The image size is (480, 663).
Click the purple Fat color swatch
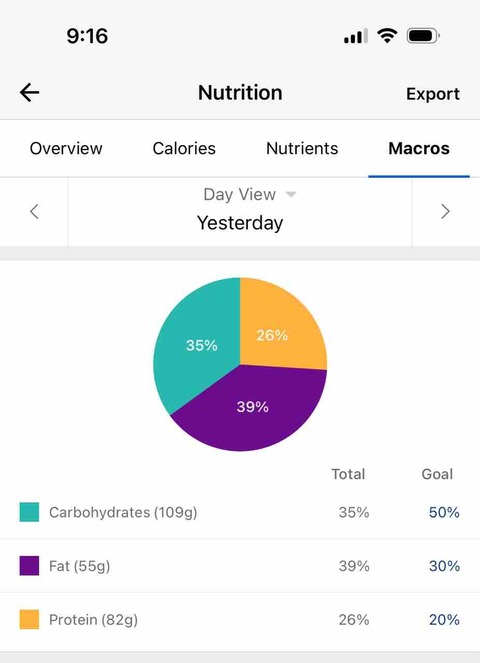pos(29,566)
